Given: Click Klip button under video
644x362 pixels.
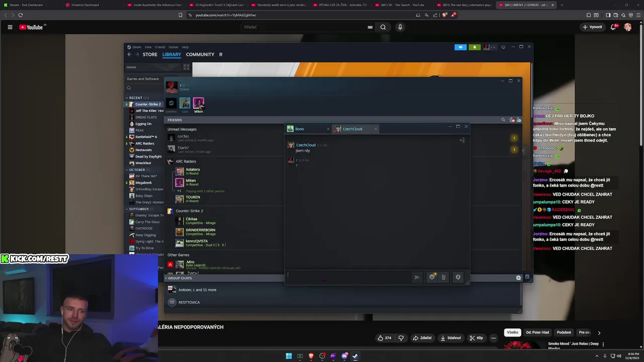Looking at the screenshot, I should pyautogui.click(x=476, y=338).
